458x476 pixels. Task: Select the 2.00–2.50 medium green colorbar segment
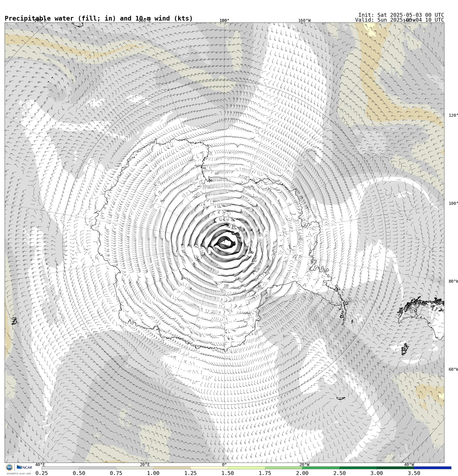321,468
